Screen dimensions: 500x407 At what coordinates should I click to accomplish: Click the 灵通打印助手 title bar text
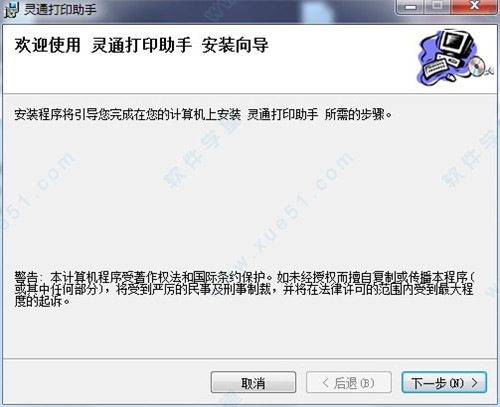(x=60, y=9)
